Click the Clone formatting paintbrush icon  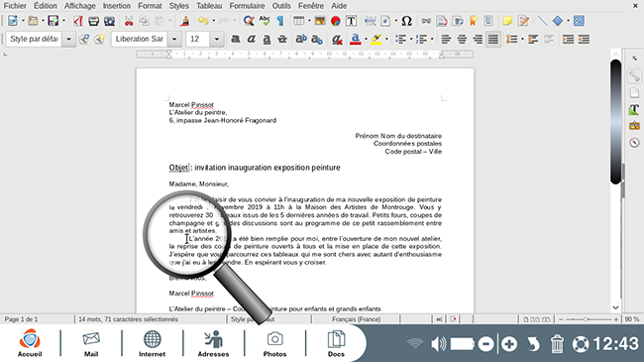click(x=185, y=21)
